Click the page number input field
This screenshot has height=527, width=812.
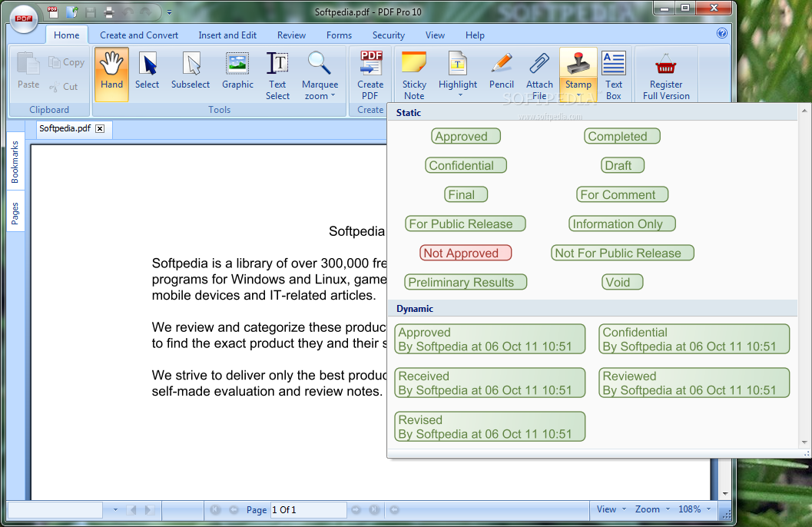308,509
